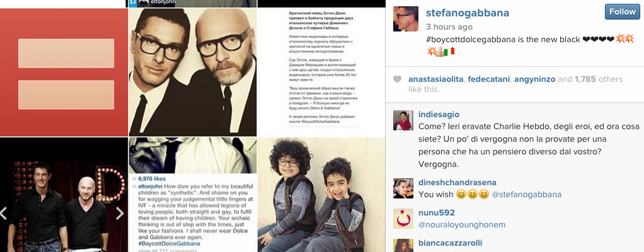Open stefanogabbana's profile avatar
This screenshot has height=252, width=644.
tap(406, 19)
